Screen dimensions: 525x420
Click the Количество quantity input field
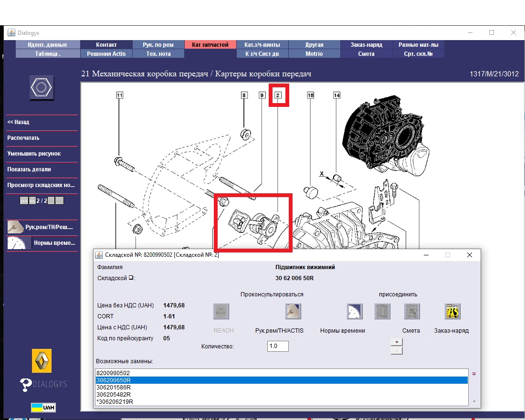click(278, 346)
